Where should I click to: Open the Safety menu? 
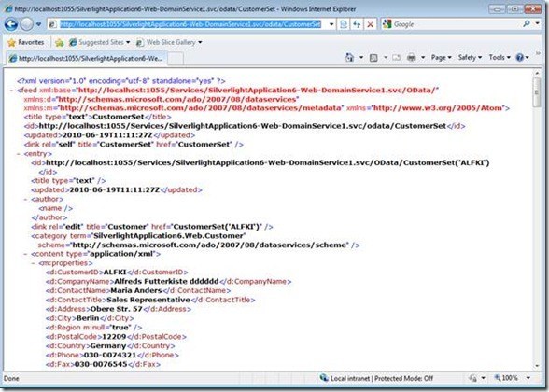(x=470, y=58)
